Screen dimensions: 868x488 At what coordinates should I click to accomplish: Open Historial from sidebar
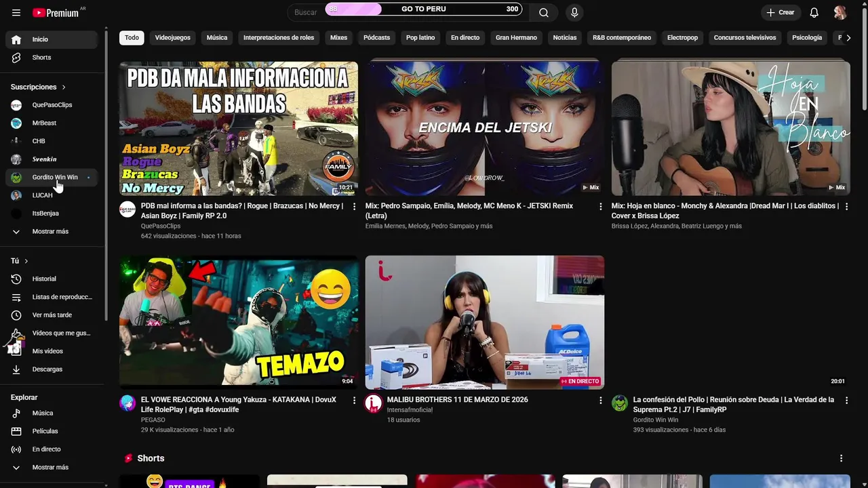[x=52, y=279]
